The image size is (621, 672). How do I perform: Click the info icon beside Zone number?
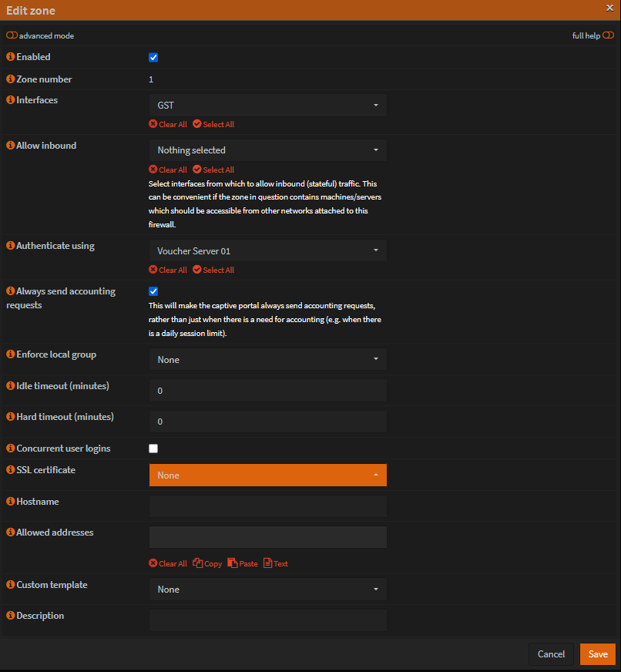coord(8,79)
